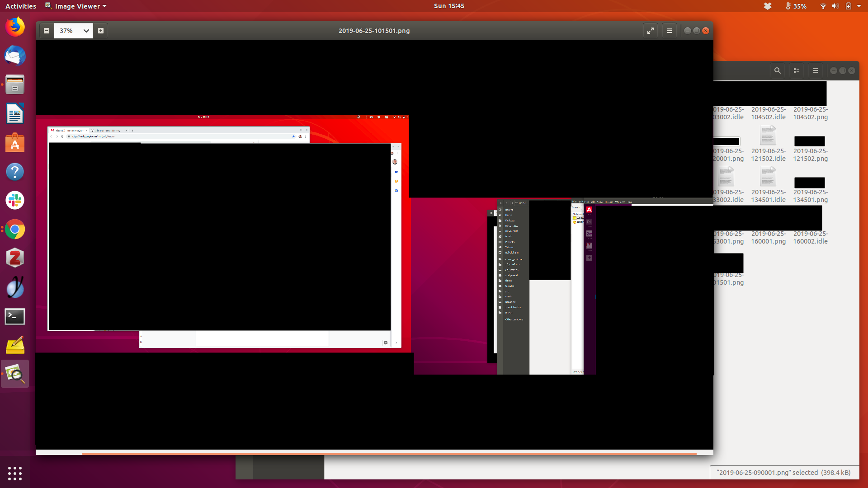The image size is (868, 488).
Task: Open the file manager options menu
Action: coord(816,70)
